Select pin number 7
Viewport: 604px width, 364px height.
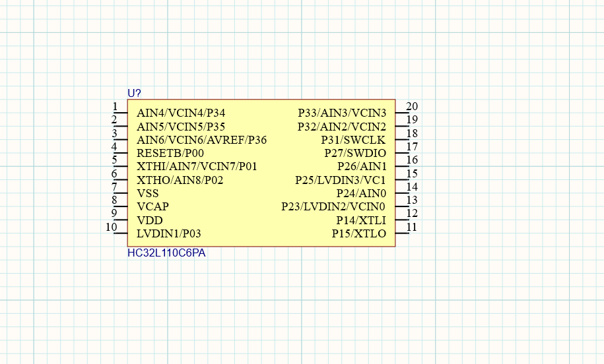tap(114, 187)
